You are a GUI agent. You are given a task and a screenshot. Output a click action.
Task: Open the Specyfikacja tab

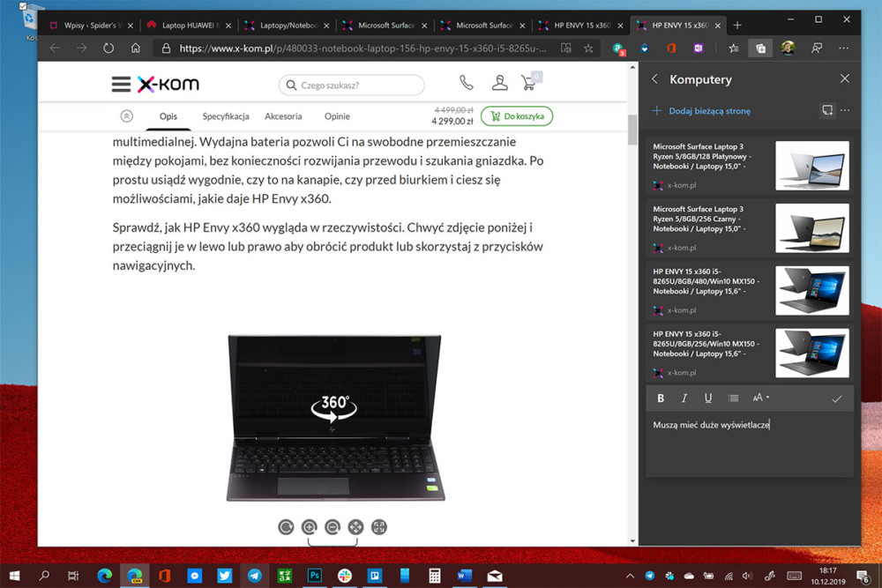pos(226,116)
